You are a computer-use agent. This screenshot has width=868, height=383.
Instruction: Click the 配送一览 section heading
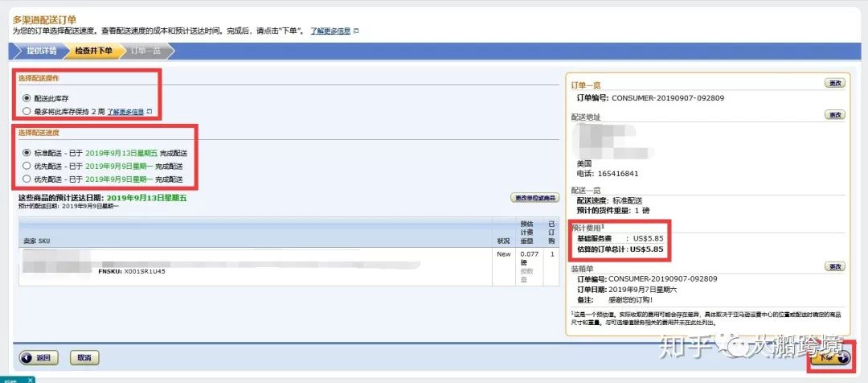(x=586, y=190)
